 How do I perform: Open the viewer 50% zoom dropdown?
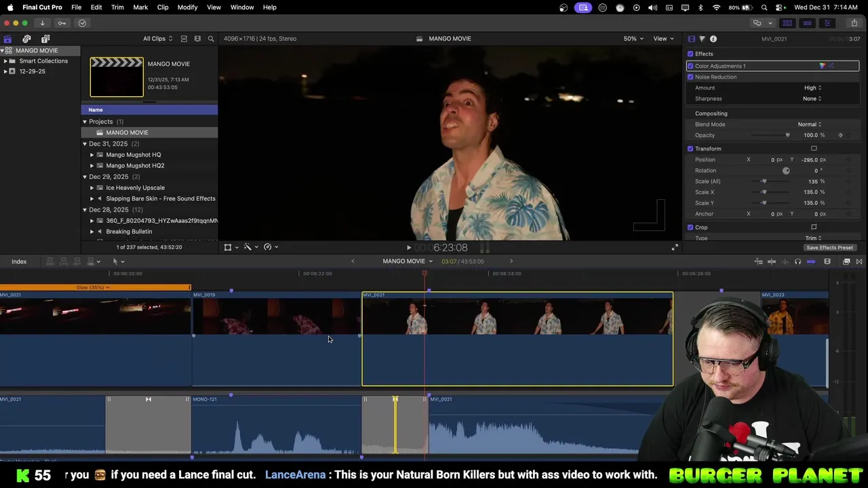tap(633, 39)
